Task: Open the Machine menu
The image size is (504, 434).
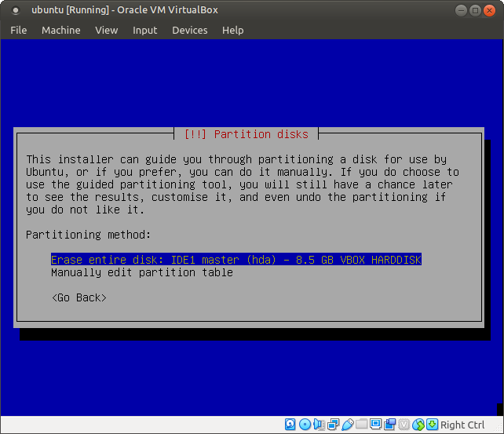Action: 61,30
